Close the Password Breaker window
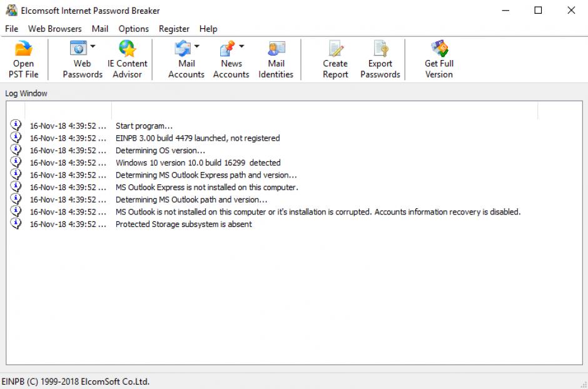 click(571, 10)
